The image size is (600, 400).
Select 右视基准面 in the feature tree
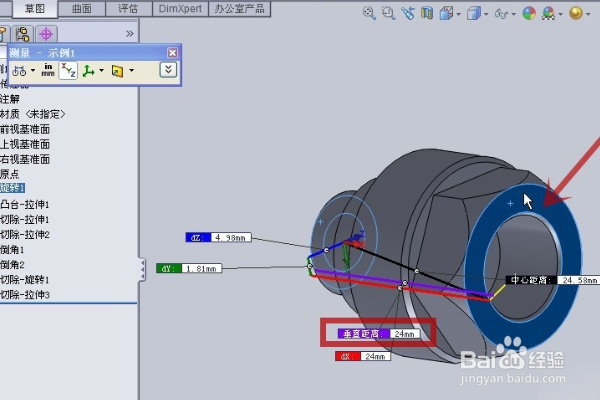[25, 159]
